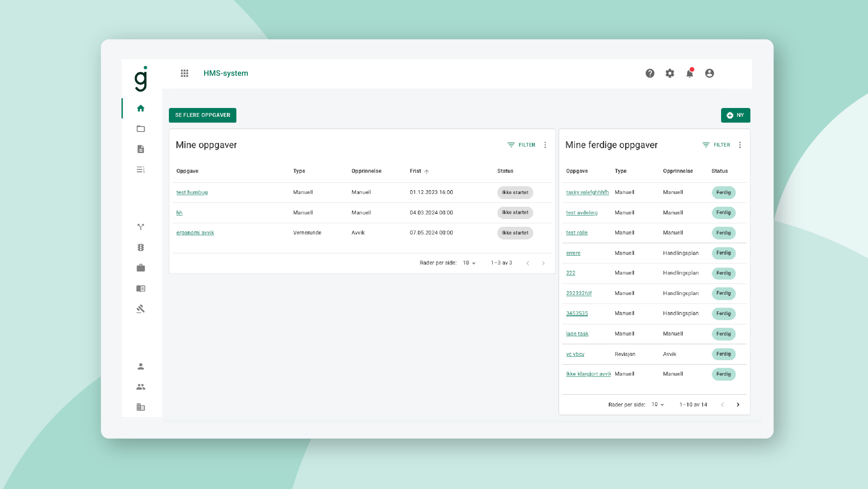Open FILTER in Mine oppgaver panel
The width and height of the screenshot is (868, 489).
[x=521, y=145]
